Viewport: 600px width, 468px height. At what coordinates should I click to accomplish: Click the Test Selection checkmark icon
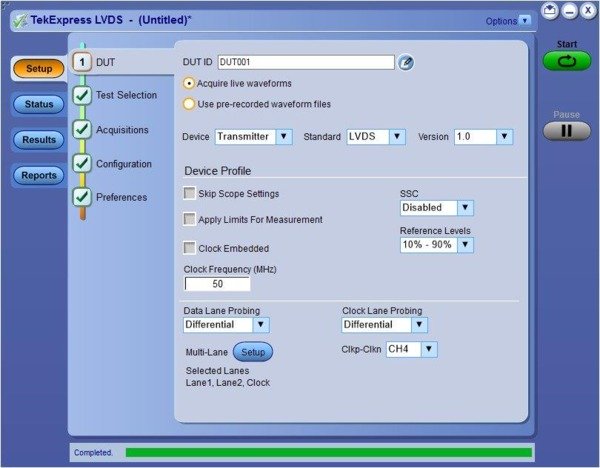pyautogui.click(x=82, y=95)
